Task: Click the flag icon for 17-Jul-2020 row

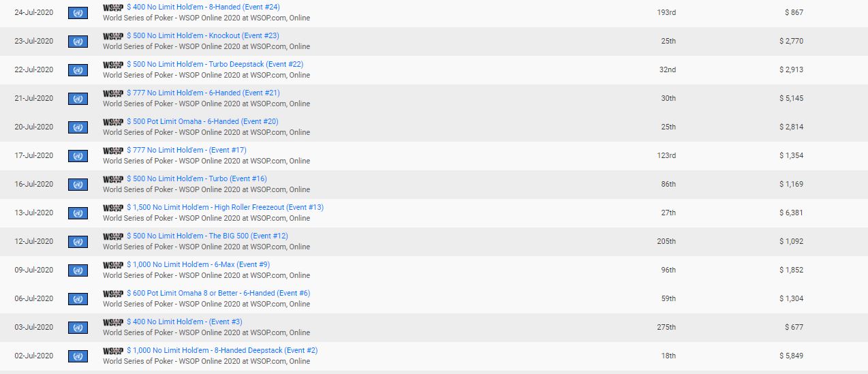Action: pyautogui.click(x=78, y=156)
